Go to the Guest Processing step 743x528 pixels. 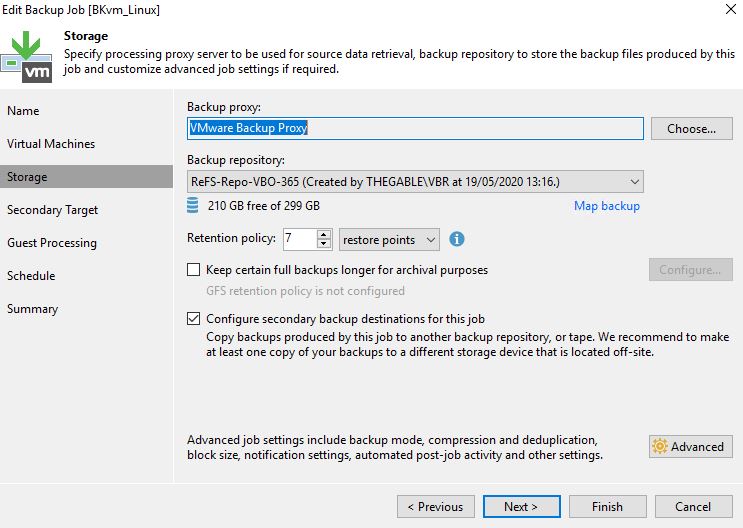(52, 243)
